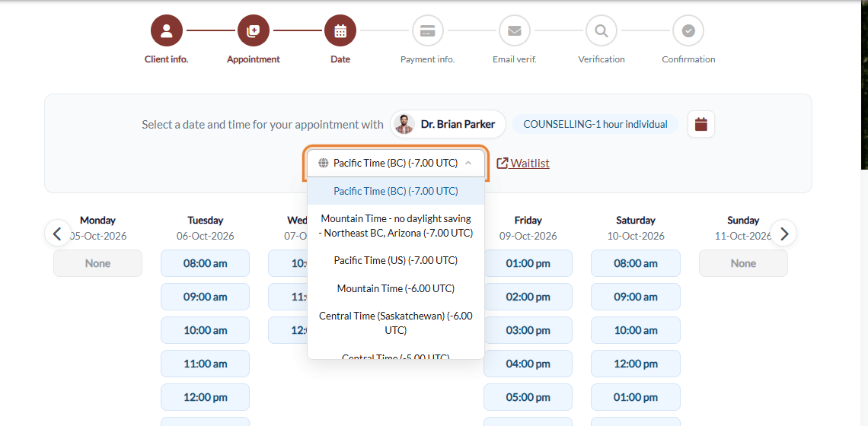Click the Payment info. step label
This screenshot has width=868, height=426.
[x=427, y=59]
